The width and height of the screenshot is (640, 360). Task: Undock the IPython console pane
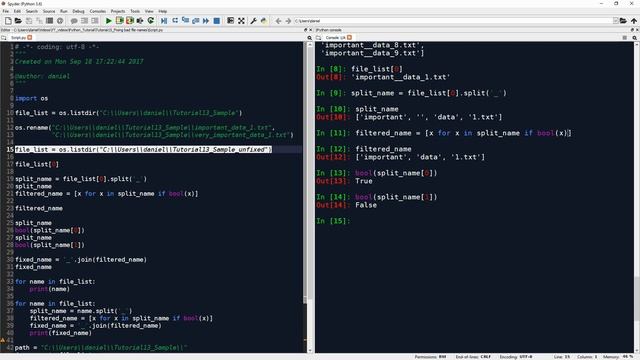pyautogui.click(x=632, y=30)
